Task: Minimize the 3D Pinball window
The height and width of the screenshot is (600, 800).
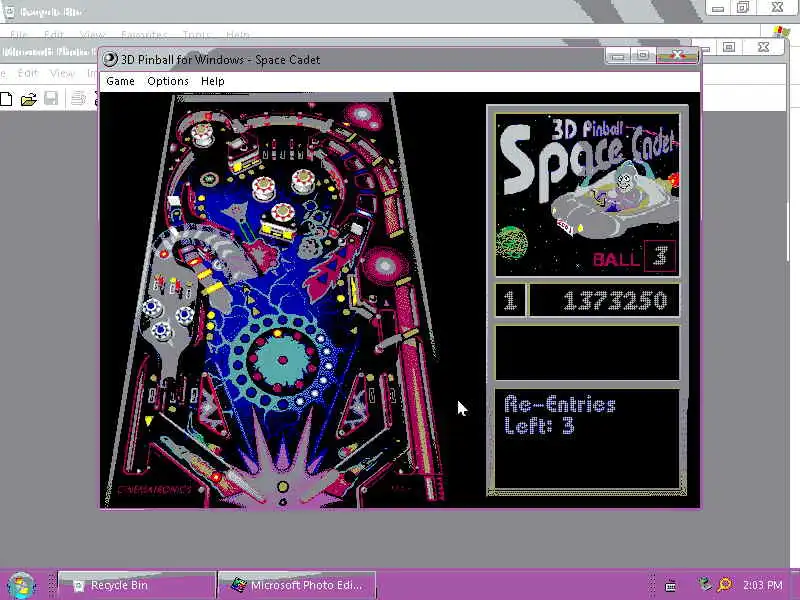Action: point(617,56)
